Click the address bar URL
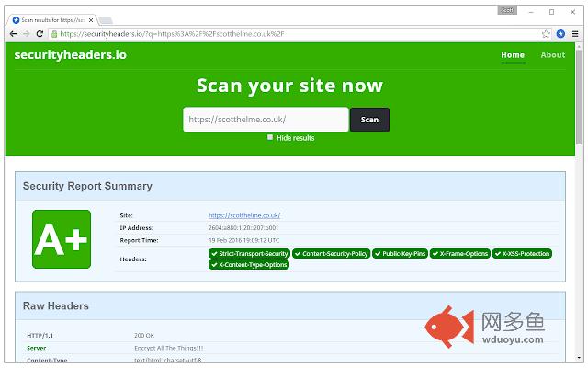Viewport: 588px width, 368px height. pyautogui.click(x=172, y=34)
